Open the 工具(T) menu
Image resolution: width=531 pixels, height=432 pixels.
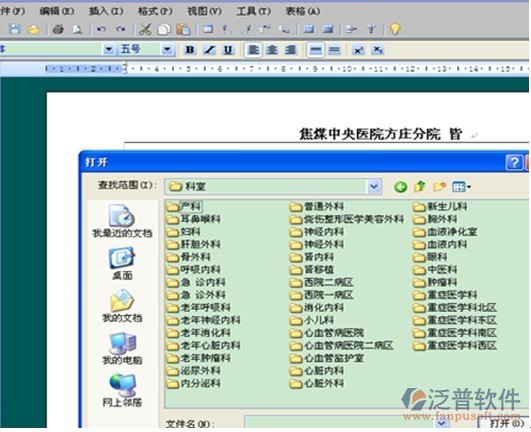254,12
